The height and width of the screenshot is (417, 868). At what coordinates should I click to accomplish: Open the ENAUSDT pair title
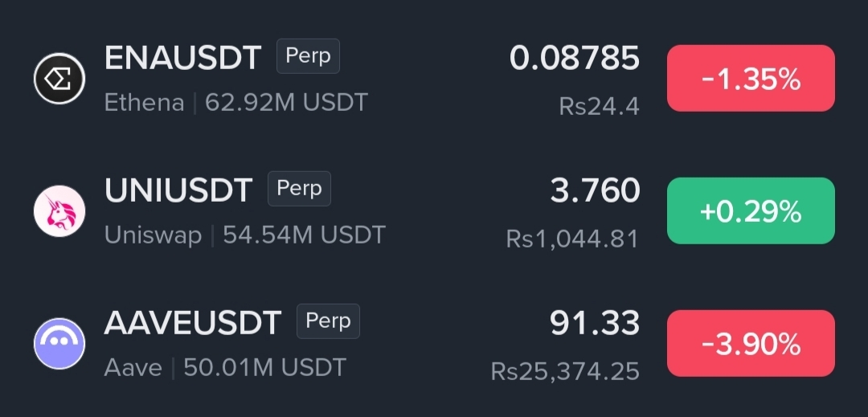pyautogui.click(x=182, y=58)
